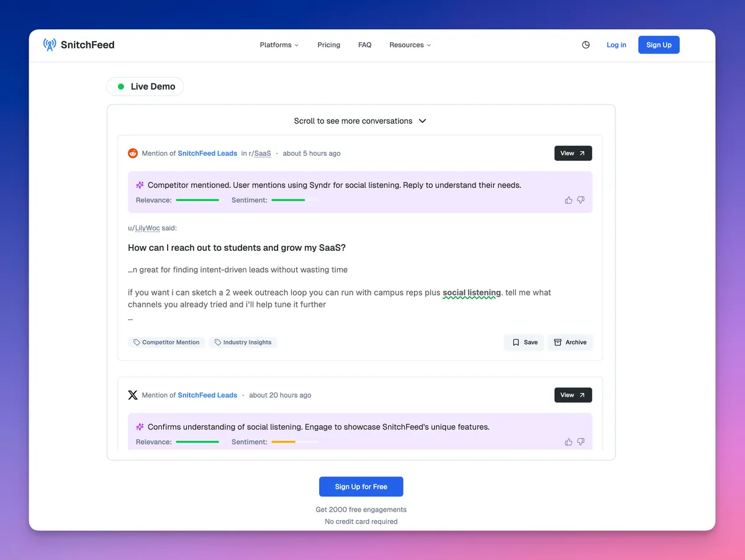This screenshot has height=560, width=745.
Task: Click the Live Demo badge
Action: pyautogui.click(x=145, y=86)
